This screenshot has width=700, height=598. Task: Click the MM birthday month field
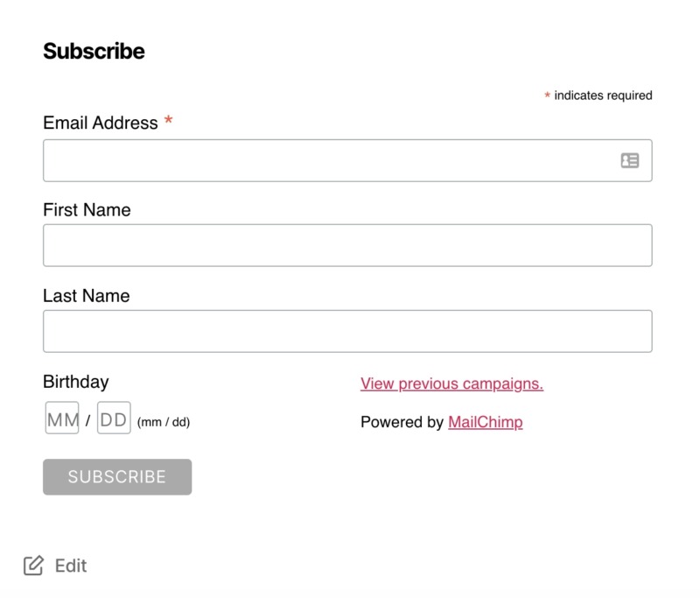click(62, 419)
